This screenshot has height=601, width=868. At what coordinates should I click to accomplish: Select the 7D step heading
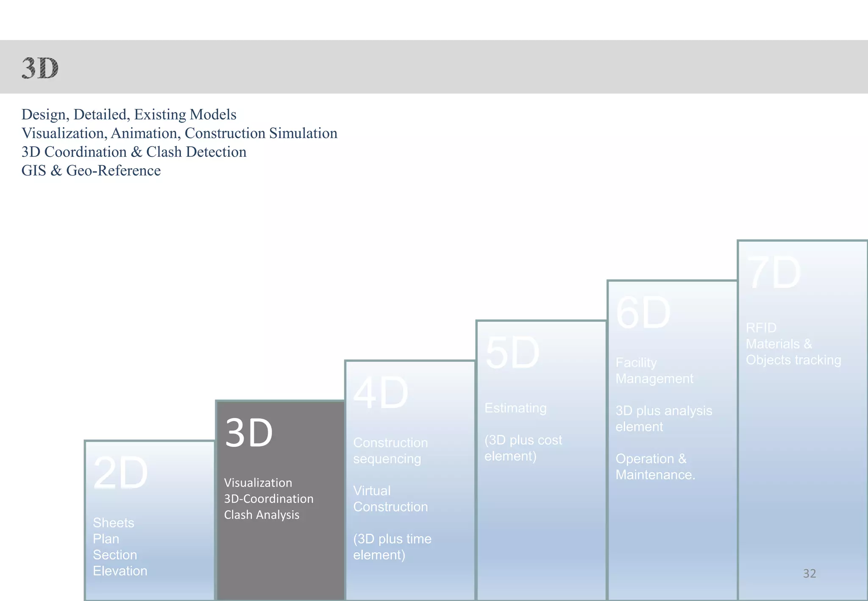774,273
